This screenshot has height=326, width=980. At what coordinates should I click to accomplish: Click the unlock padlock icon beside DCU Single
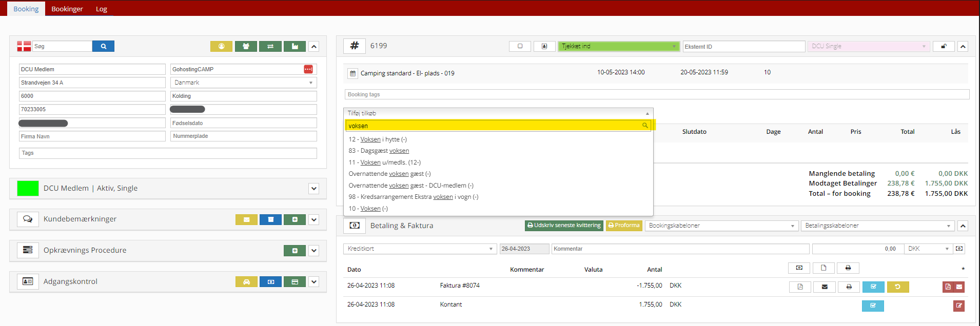point(943,46)
